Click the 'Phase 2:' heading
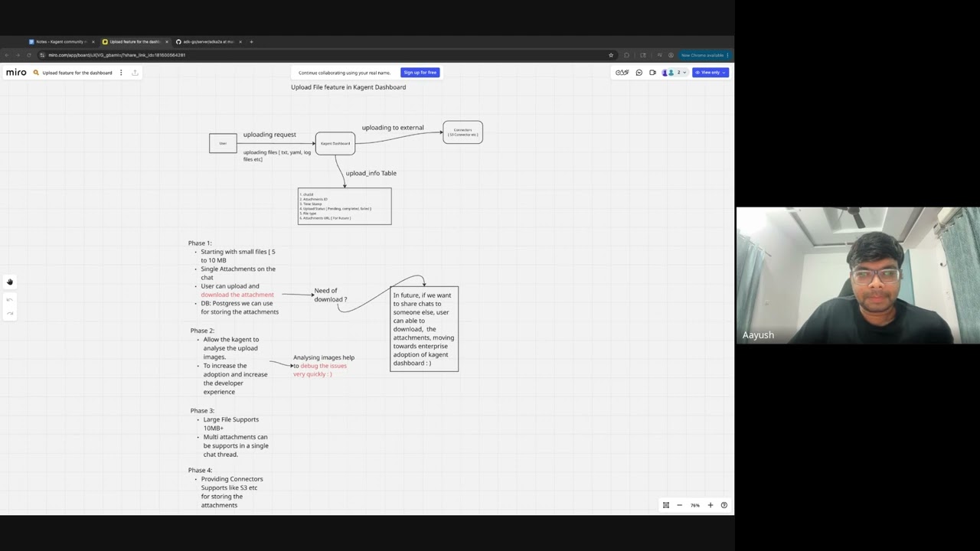Screen dimensions: 980x551 click(202, 331)
